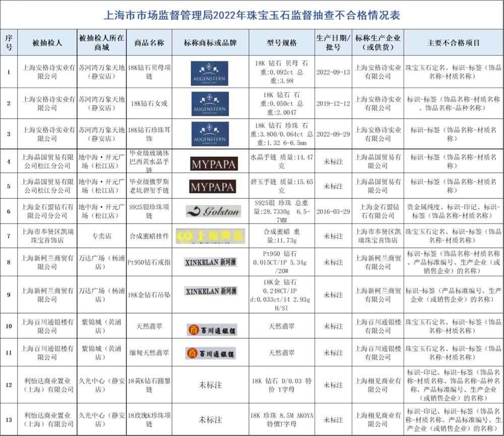
Task: Click the sequence number 13
Action: [x=9, y=419]
